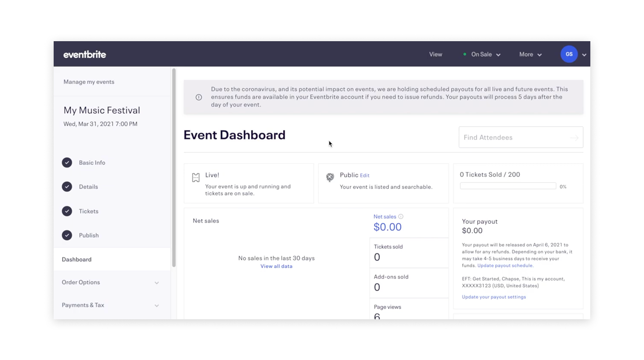Viewport: 644px width, 360px height.
Task: Click the Your payout heading
Action: 479,221
